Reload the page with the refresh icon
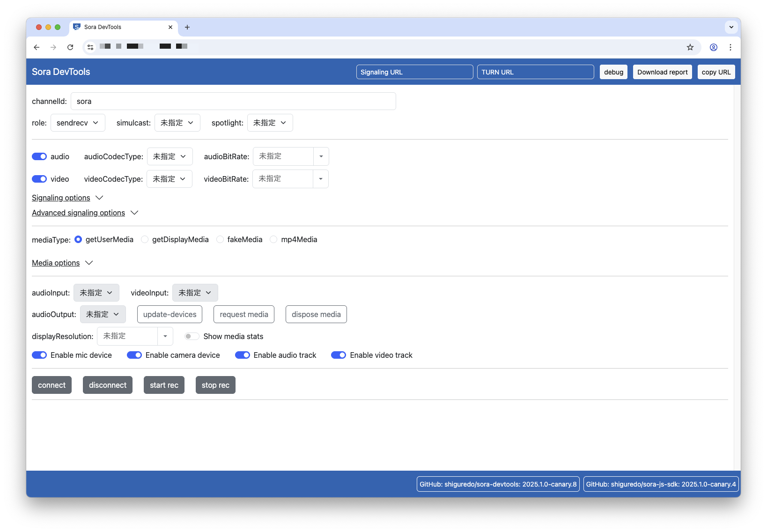 pos(70,47)
